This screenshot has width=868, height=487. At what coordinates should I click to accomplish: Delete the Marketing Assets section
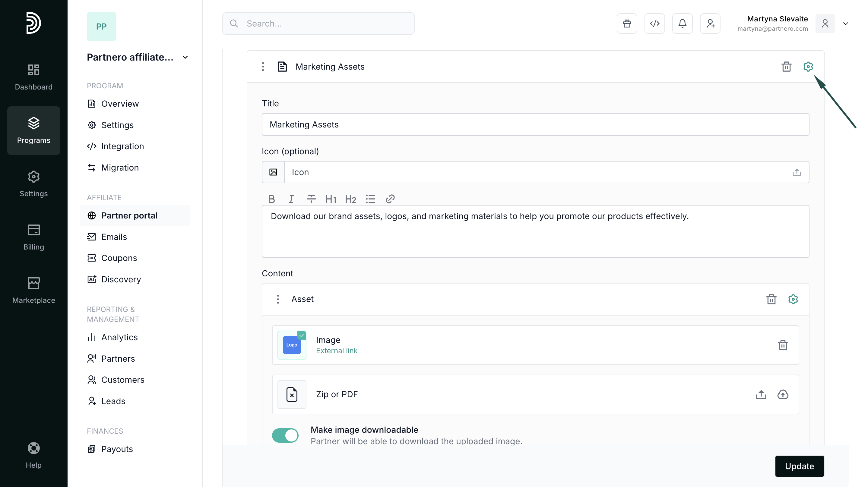pyautogui.click(x=786, y=67)
